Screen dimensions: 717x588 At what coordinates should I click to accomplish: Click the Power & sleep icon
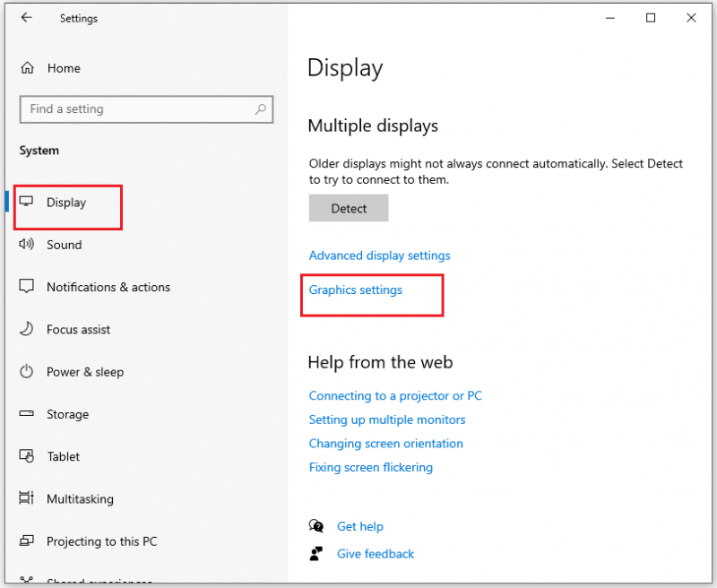(27, 371)
